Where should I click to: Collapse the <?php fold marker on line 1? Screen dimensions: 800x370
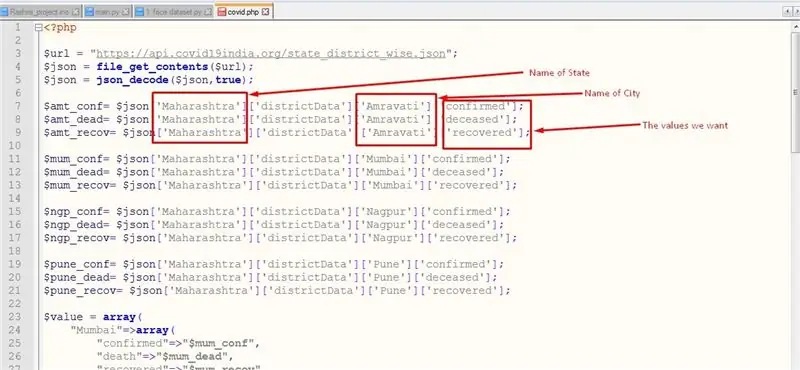click(x=38, y=28)
